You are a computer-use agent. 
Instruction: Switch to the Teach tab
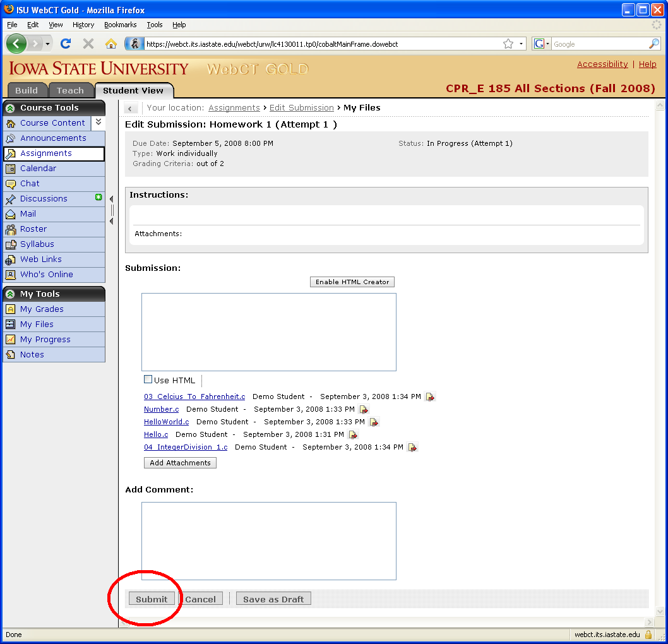(x=70, y=90)
